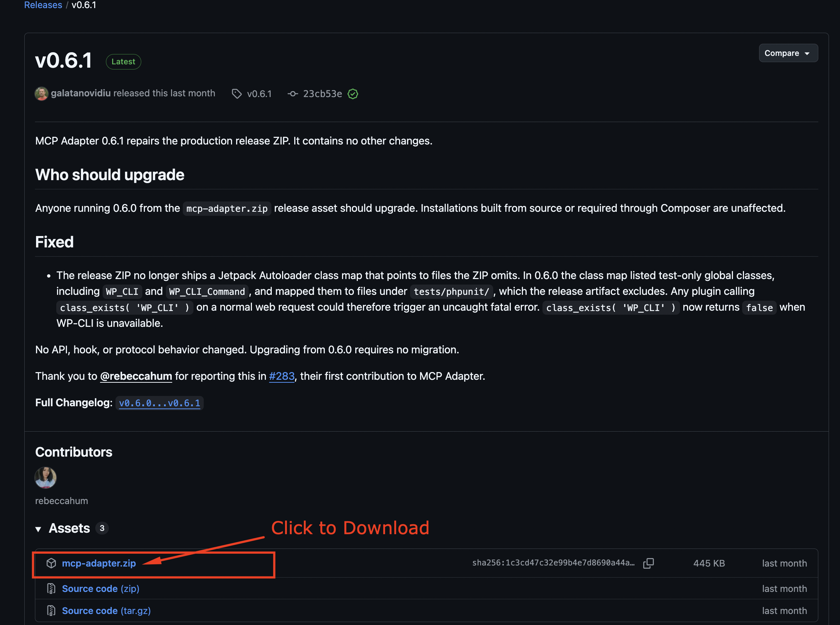This screenshot has height=625, width=840.
Task: Click the sha256:1c3cd47c32e99b4e7d8690a44a… hash text
Action: point(554,563)
